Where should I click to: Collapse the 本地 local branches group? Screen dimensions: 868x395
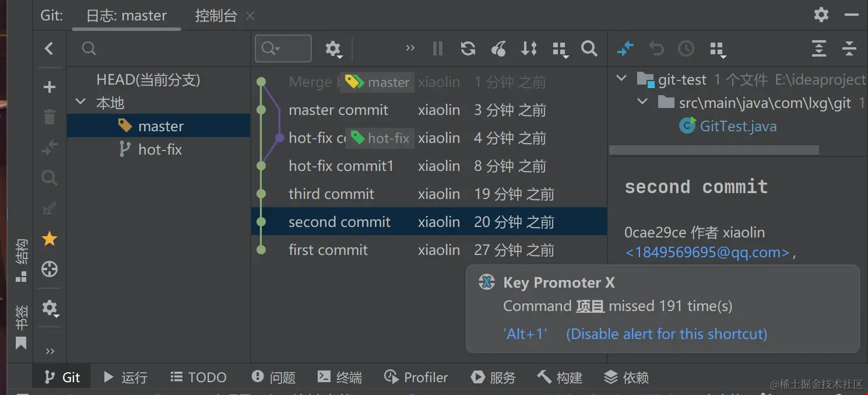(x=81, y=102)
